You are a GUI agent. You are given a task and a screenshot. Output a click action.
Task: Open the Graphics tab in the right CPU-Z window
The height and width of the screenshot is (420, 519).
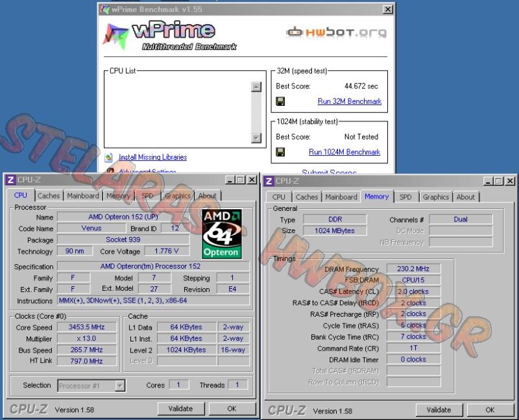(x=436, y=197)
